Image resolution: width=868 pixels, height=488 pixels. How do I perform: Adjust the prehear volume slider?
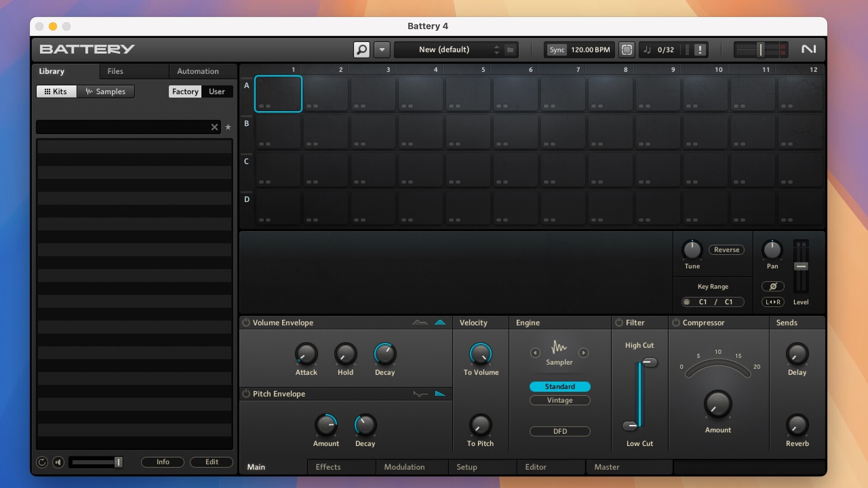point(95,462)
